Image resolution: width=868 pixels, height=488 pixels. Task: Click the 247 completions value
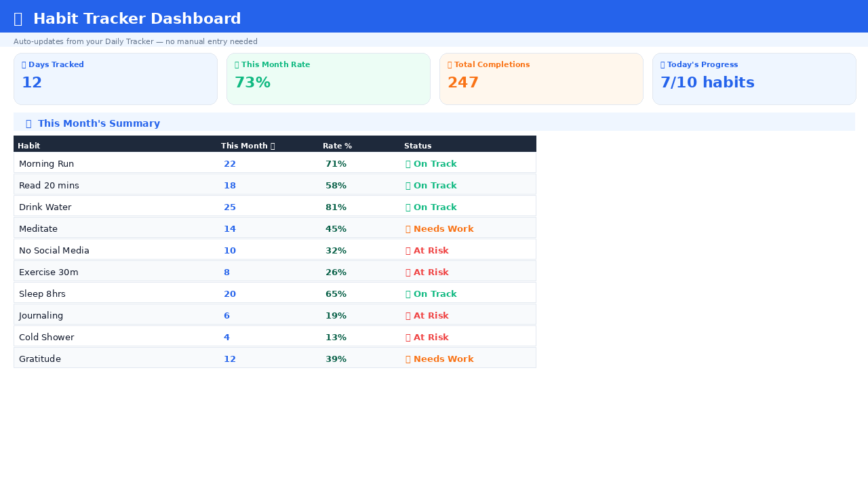tap(463, 83)
